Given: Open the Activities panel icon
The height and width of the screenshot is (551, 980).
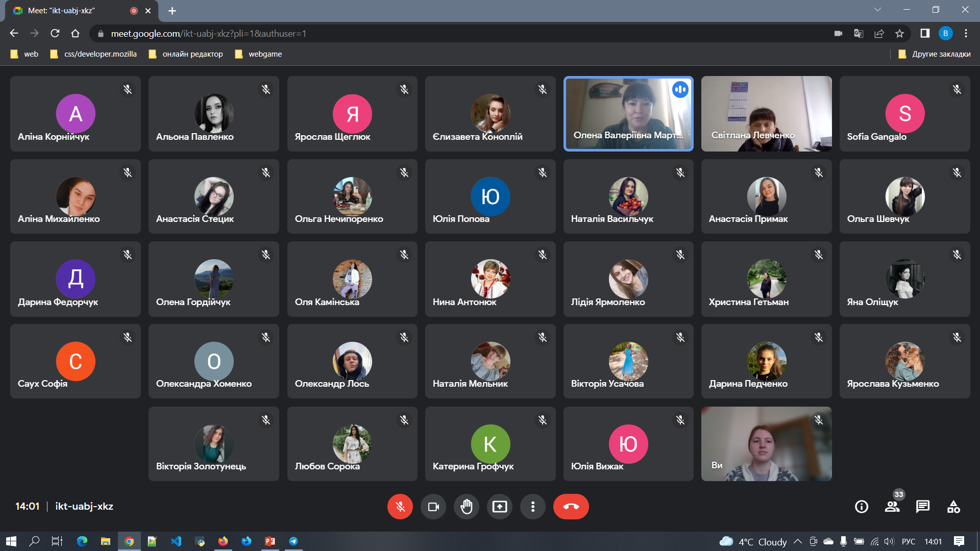Looking at the screenshot, I should pyautogui.click(x=953, y=507).
